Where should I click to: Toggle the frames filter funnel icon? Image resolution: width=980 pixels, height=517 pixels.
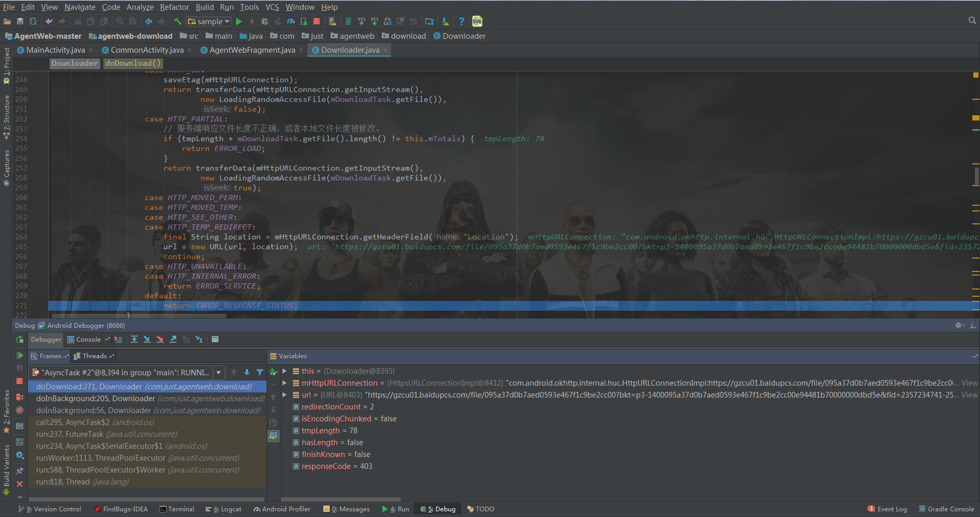260,372
